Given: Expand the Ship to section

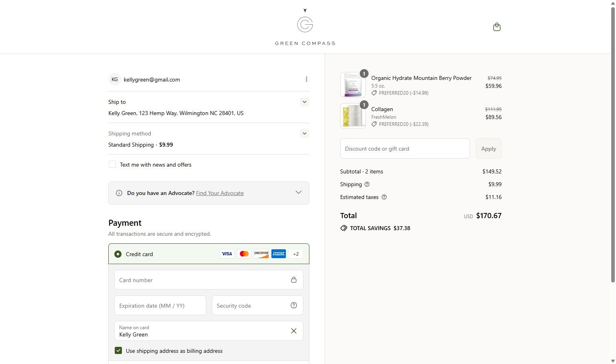Looking at the screenshot, I should click(x=305, y=102).
